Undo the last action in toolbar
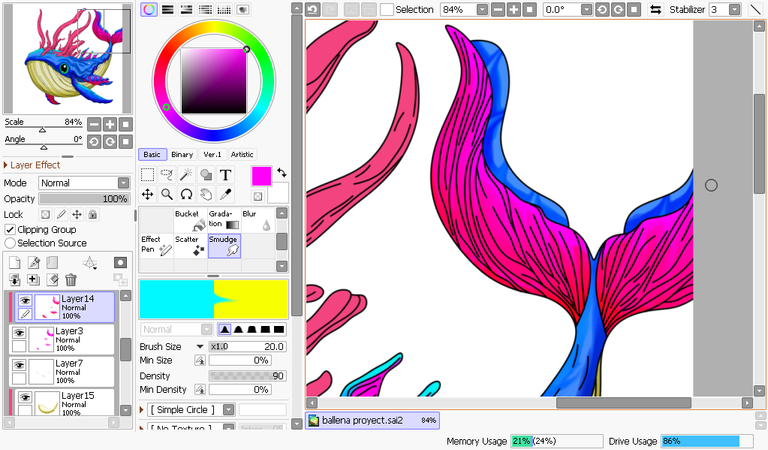The image size is (768, 450). coord(313,9)
